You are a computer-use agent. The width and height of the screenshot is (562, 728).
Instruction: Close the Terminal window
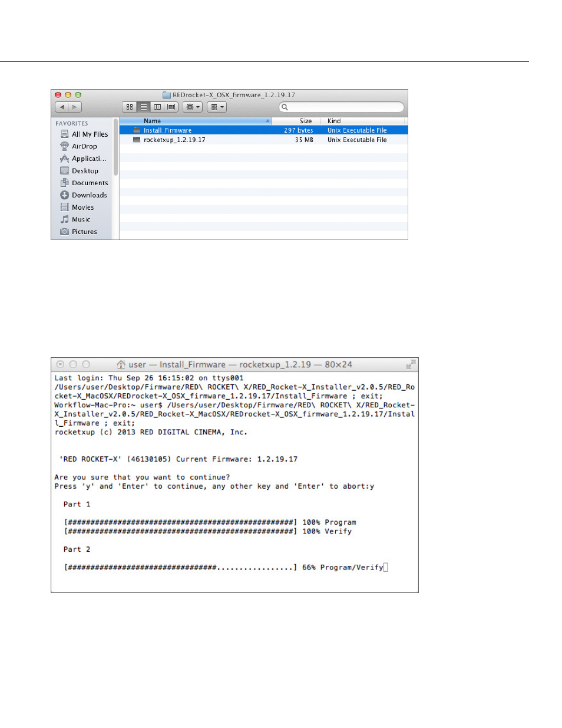(60, 364)
